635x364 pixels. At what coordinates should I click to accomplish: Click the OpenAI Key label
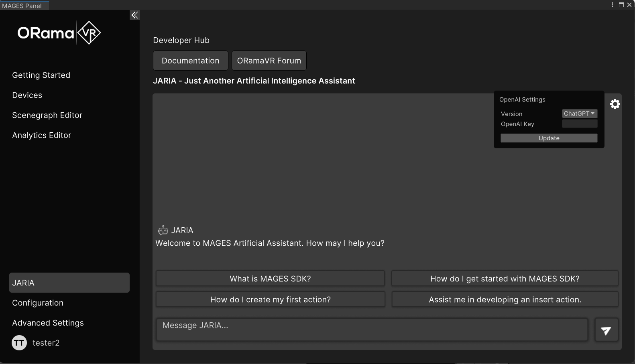point(517,124)
